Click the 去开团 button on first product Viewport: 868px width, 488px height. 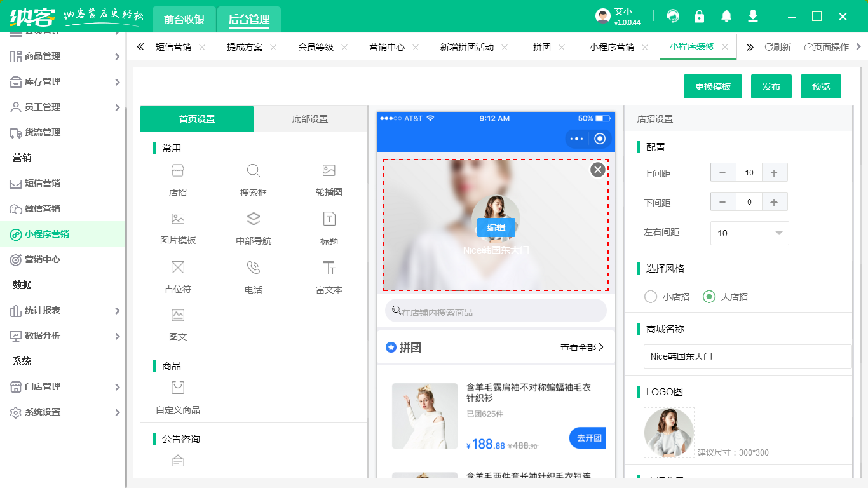pos(588,438)
